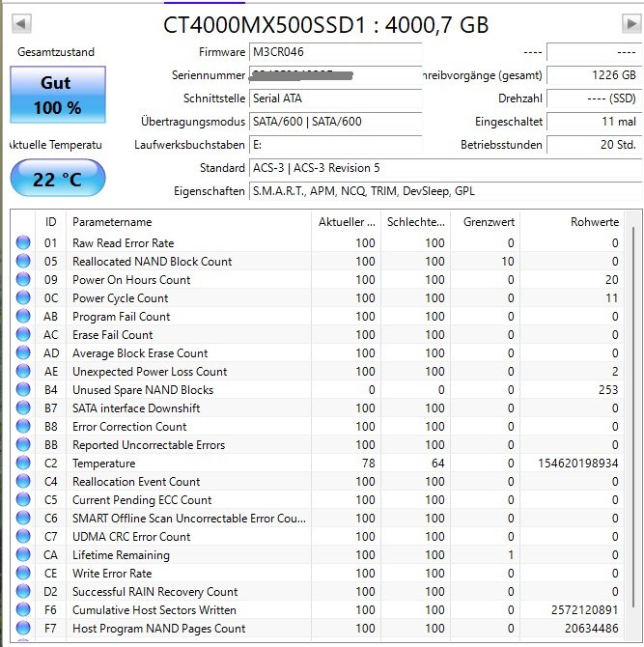
Task: Go to next disk with right arrow
Action: point(631,23)
